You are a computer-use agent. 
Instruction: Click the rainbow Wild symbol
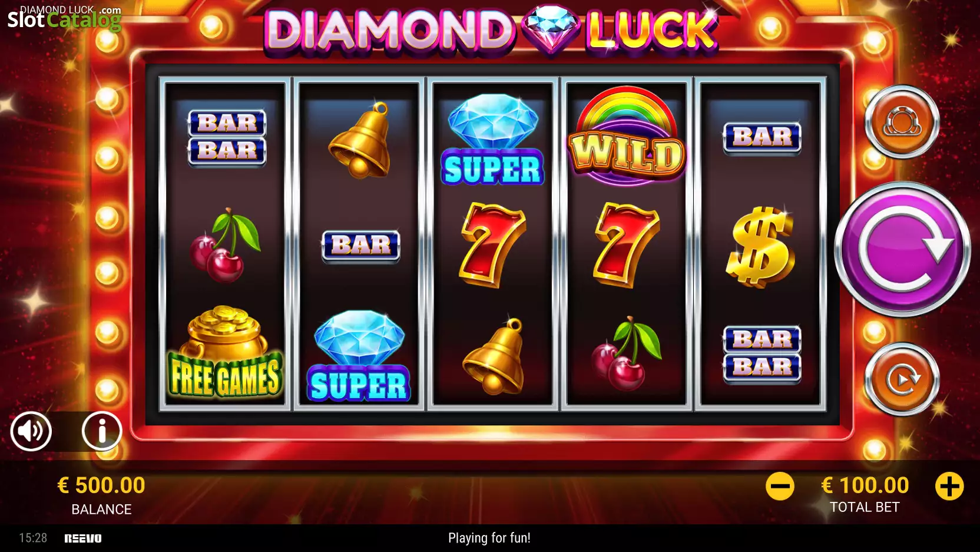pyautogui.click(x=627, y=135)
